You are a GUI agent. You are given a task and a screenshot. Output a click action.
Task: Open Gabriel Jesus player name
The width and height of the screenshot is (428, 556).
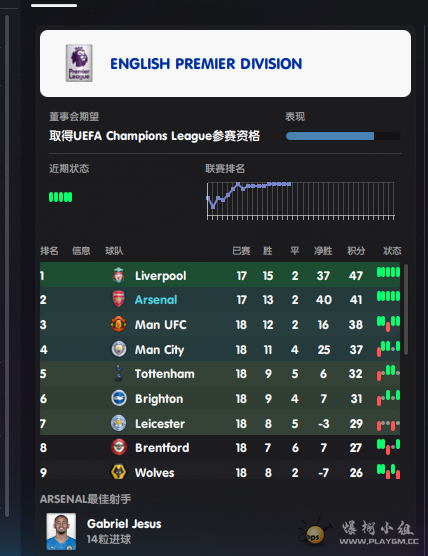point(124,524)
